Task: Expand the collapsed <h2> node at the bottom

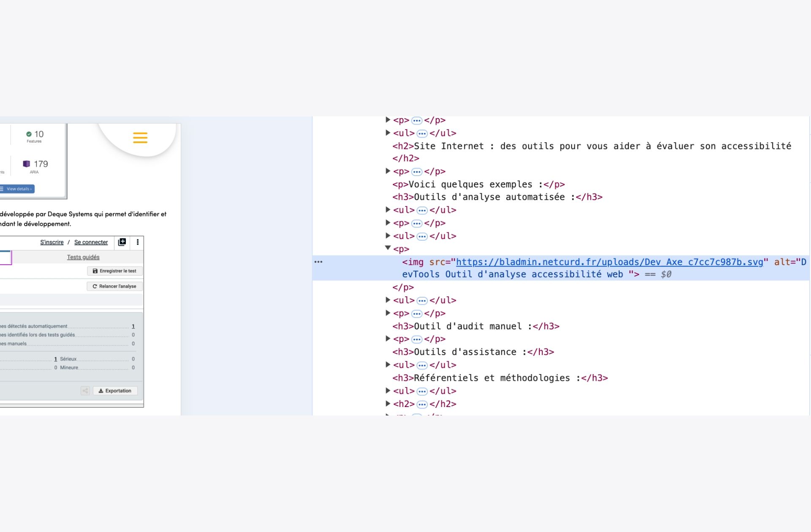Action: [388, 404]
